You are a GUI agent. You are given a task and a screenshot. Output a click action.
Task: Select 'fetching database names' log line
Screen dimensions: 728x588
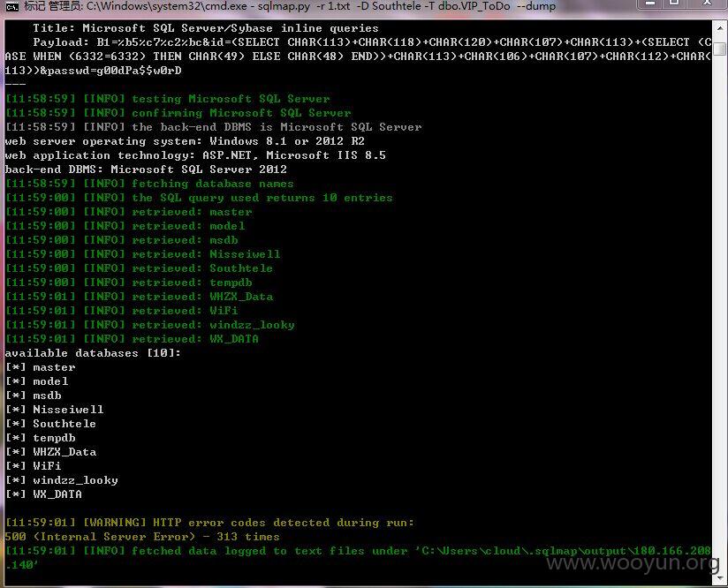click(x=149, y=184)
